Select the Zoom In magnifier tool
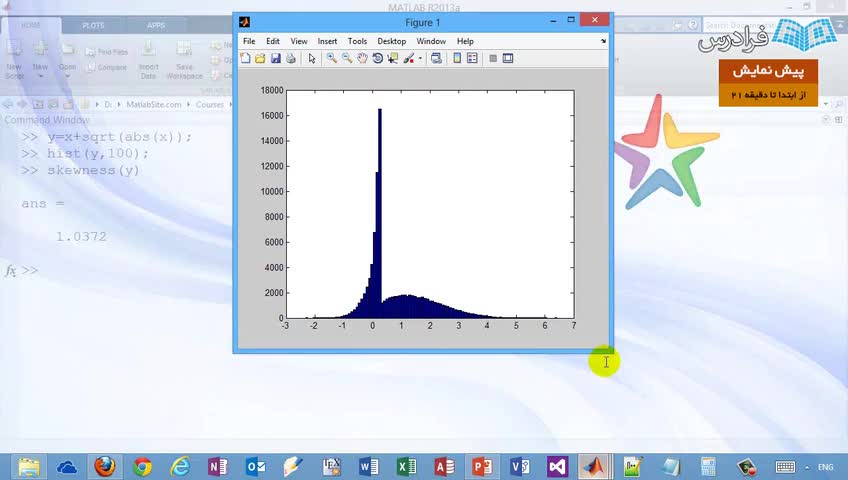 pos(332,58)
